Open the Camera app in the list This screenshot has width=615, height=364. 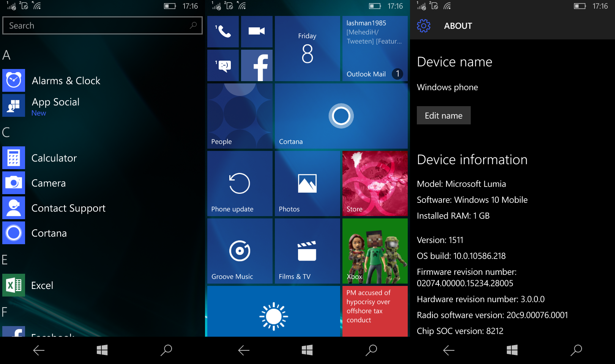[x=49, y=183]
